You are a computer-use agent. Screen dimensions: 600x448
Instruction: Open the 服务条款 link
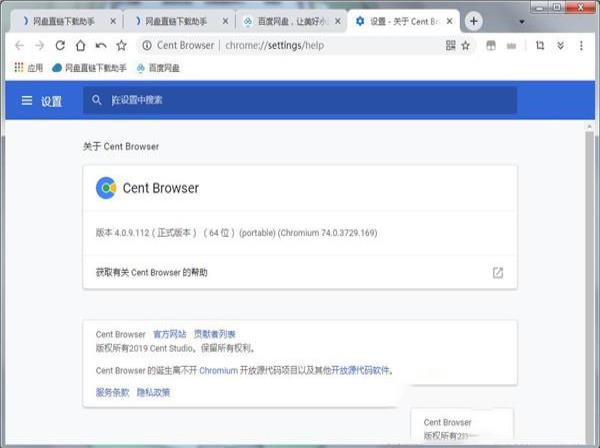[112, 392]
